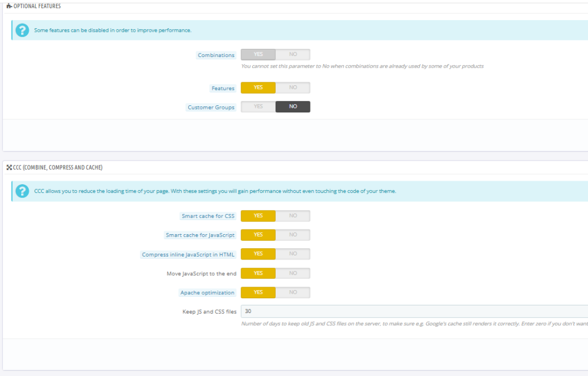Disable Move JavaScript to the end
Viewport: 588px width, 376px height.
click(293, 274)
